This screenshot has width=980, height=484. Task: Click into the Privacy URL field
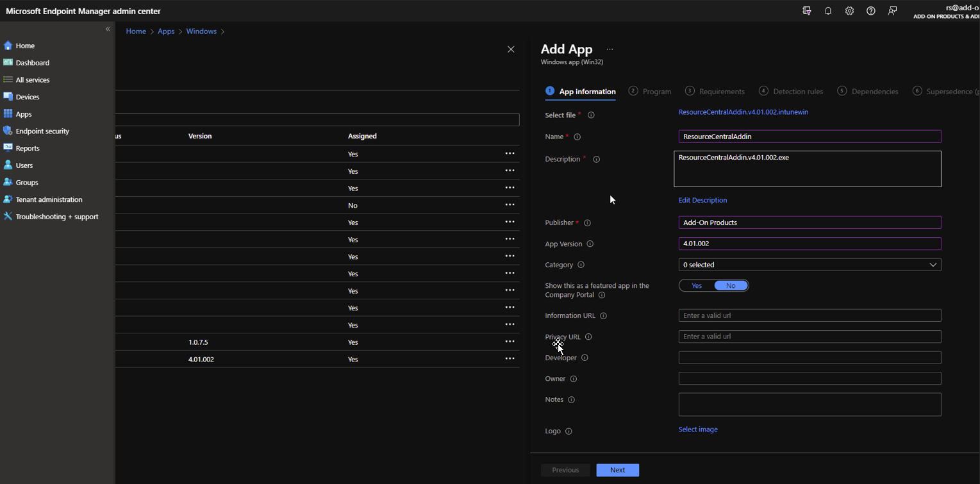(x=810, y=337)
